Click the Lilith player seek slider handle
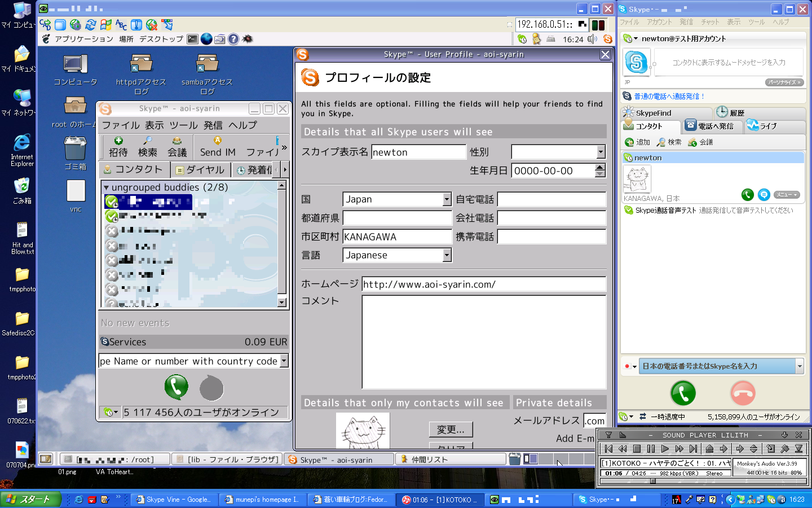 (653, 481)
